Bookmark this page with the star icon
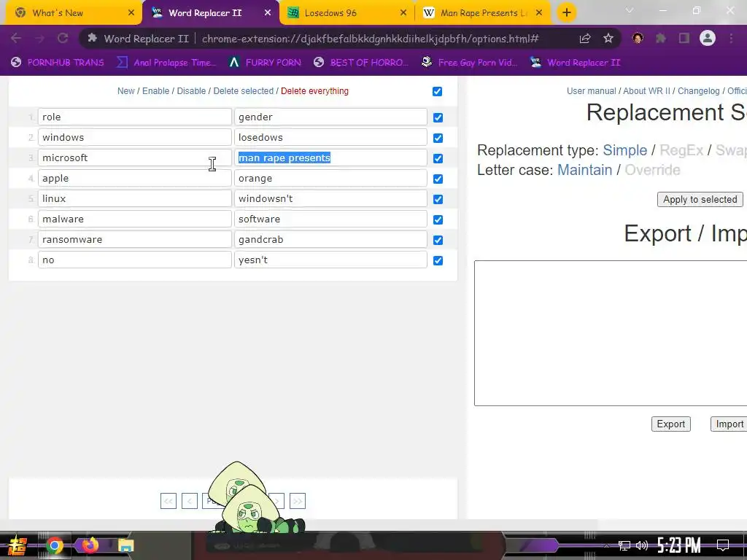Viewport: 747px width, 560px height. [x=608, y=39]
